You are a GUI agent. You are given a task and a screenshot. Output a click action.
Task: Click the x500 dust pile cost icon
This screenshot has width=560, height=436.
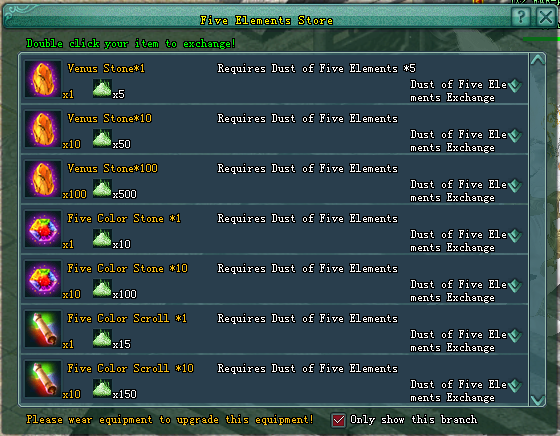[102, 188]
